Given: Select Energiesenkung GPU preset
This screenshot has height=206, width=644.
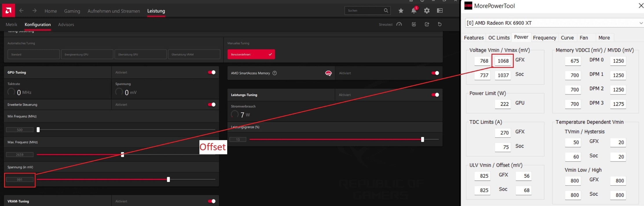Looking at the screenshot, I should (87, 54).
